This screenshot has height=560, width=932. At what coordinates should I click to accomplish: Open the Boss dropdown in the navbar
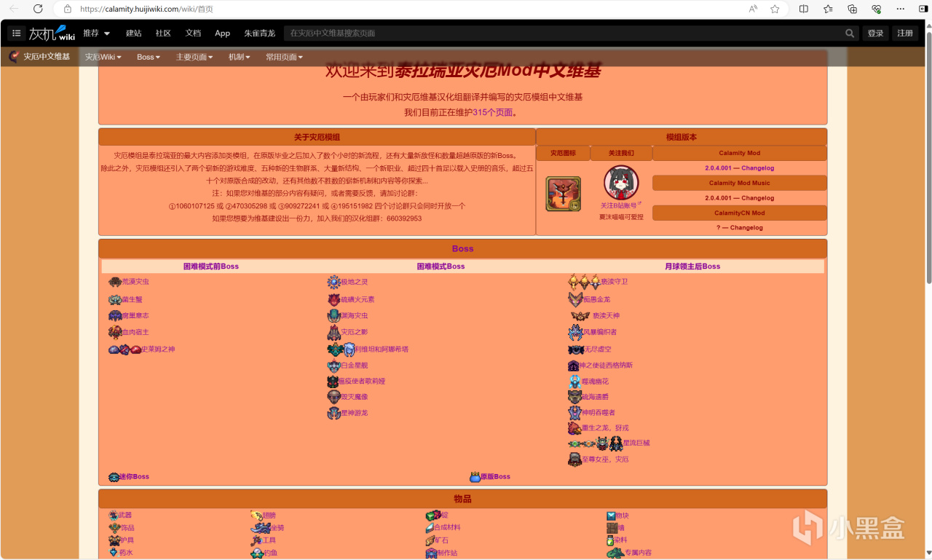(x=149, y=57)
